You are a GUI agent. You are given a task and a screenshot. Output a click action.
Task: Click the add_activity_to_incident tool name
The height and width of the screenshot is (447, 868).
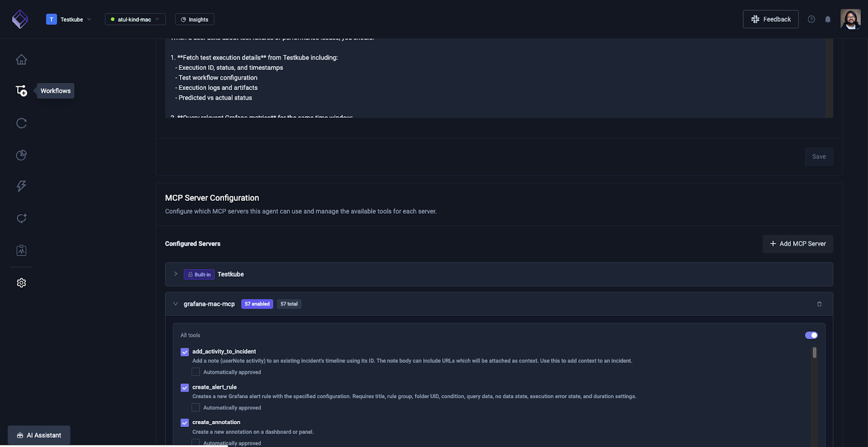[224, 352]
